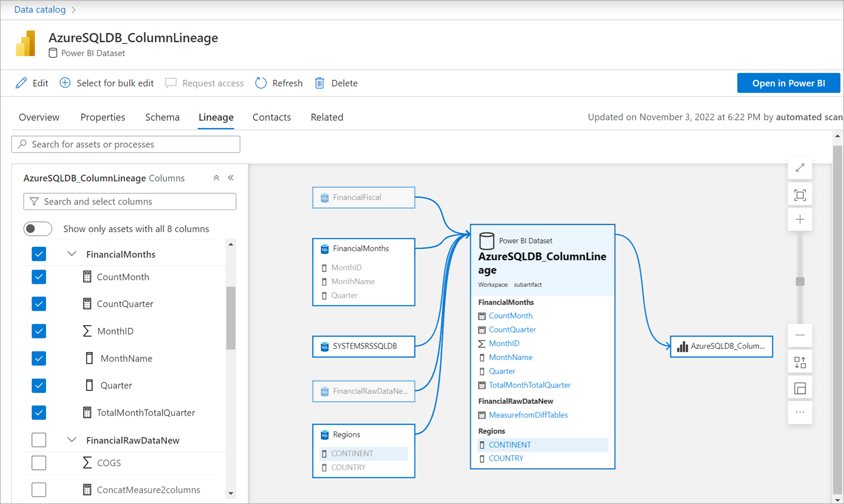The image size is (844, 504).
Task: Open the more options ellipsis on canvas
Action: click(800, 412)
